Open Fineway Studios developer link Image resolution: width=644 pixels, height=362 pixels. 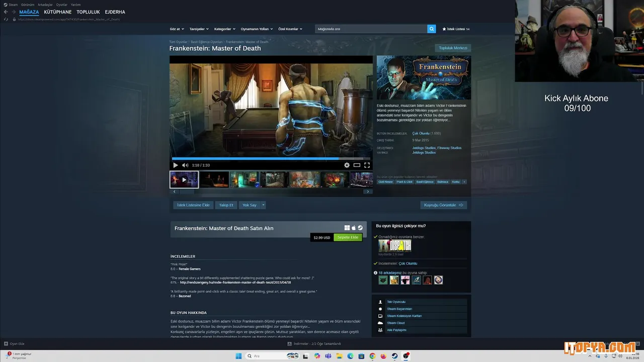[x=449, y=148]
